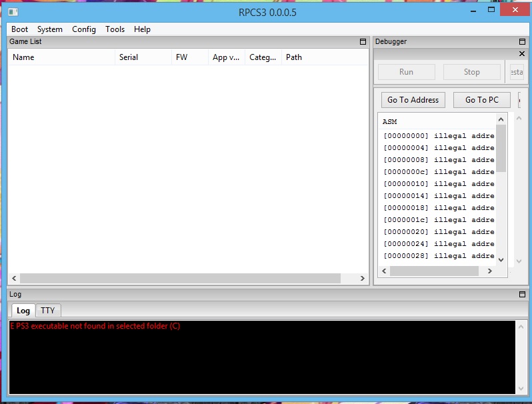Screen dimensions: 532x404
Task: Float the Game List panel
Action: [363, 41]
